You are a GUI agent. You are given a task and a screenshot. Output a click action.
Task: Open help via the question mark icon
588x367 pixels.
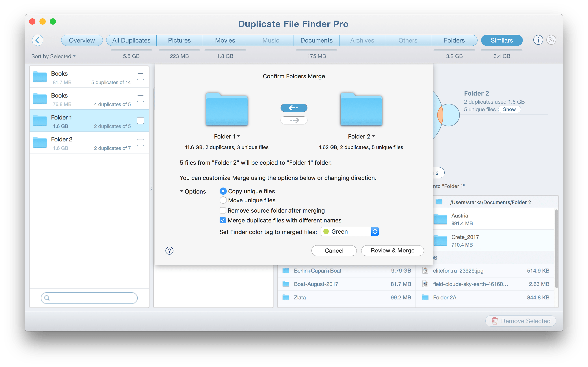[x=169, y=250]
